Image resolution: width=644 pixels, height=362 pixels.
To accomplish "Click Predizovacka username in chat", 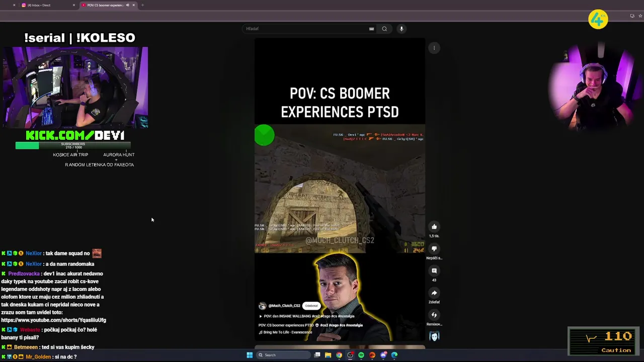I will [x=24, y=274].
